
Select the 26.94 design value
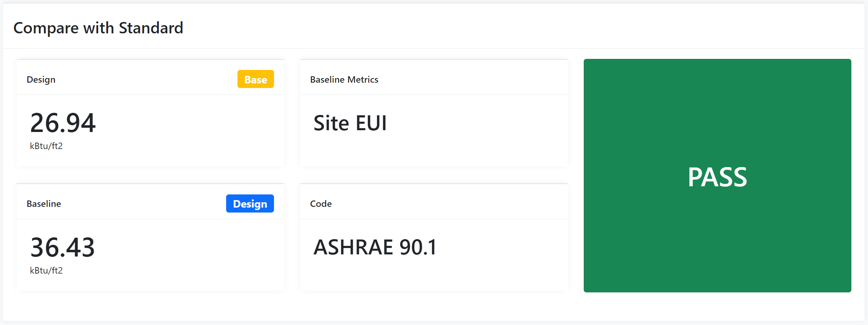coord(63,123)
